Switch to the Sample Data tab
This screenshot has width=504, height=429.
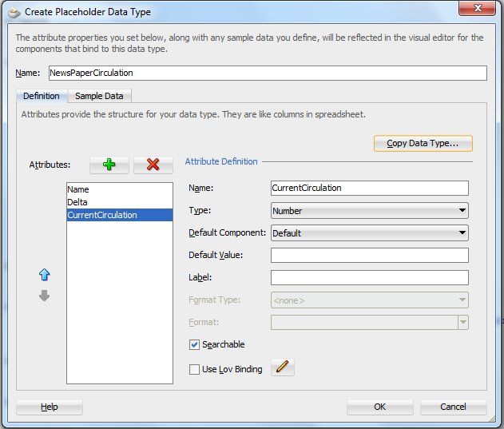pos(99,96)
